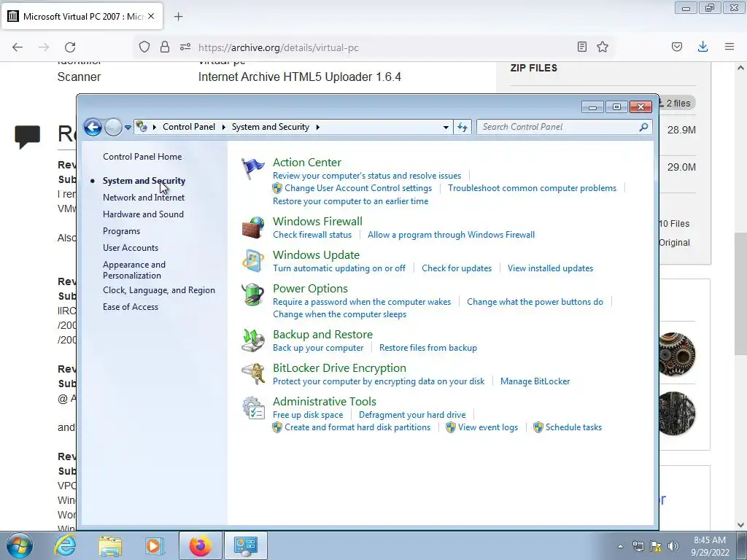The height and width of the screenshot is (560, 747).
Task: Click the Control Panel icon in address bar
Action: pyautogui.click(x=142, y=127)
